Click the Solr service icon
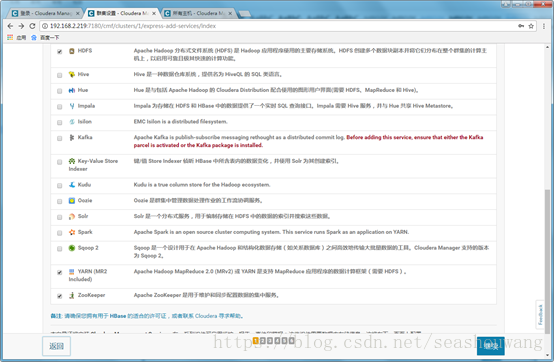The image size is (554, 362). click(x=72, y=216)
